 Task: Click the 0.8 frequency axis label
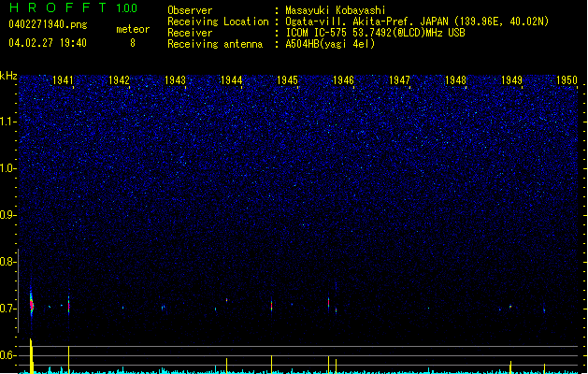[x=7, y=262]
